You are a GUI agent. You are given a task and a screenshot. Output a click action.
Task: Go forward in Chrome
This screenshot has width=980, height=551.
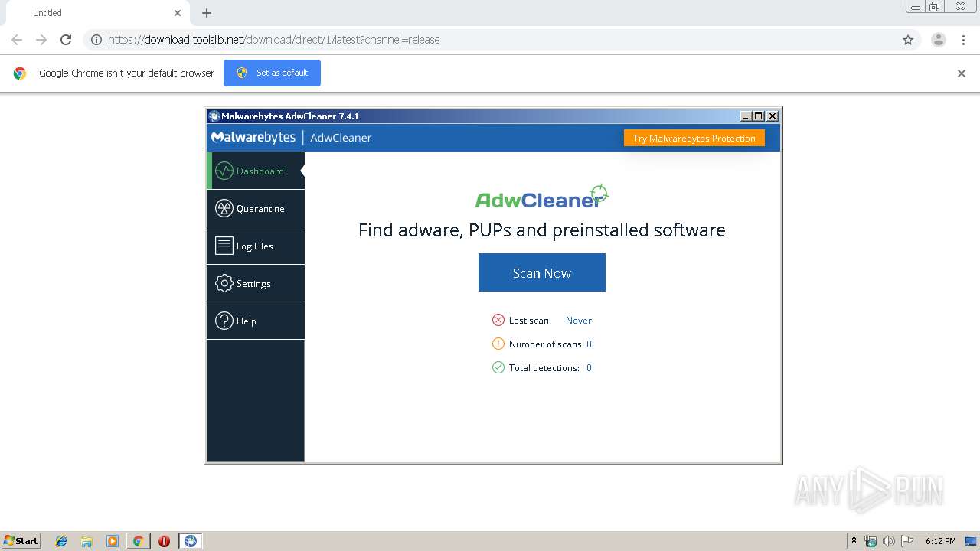(x=41, y=40)
